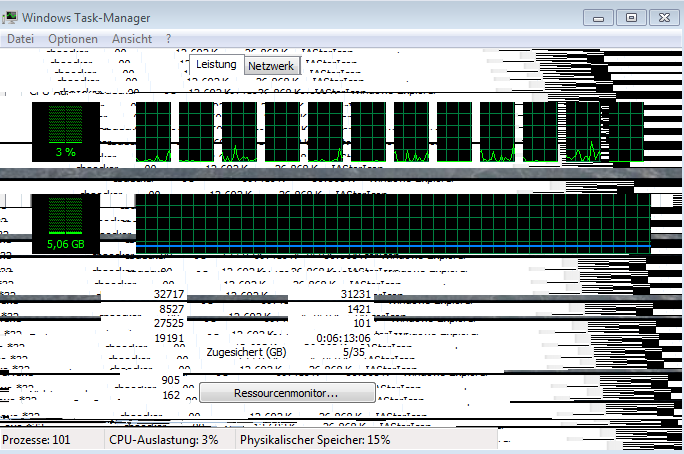Switch to the Leistung tab
This screenshot has height=454, width=684.
point(216,65)
